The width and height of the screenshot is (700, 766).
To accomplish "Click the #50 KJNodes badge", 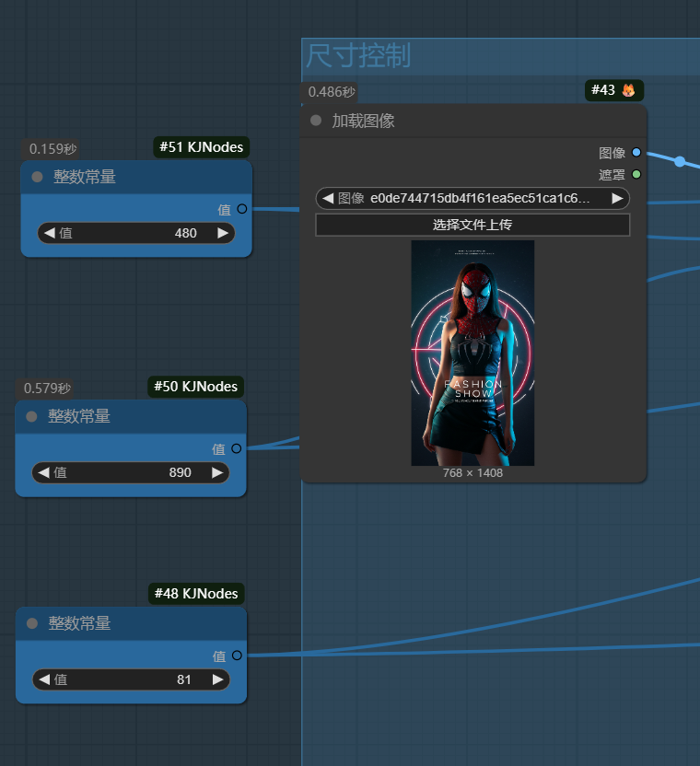I will click(195, 387).
